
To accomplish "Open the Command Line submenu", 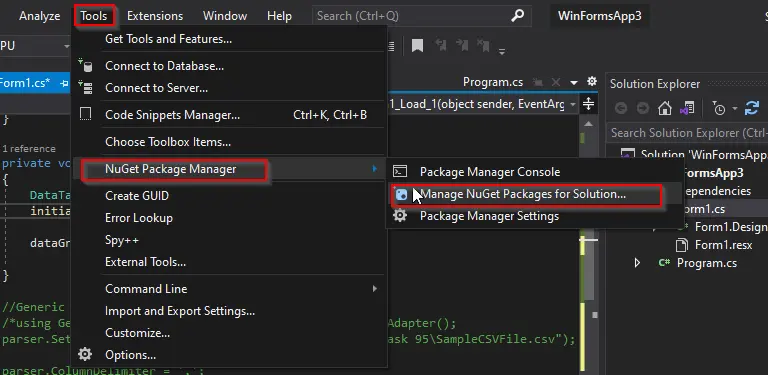I will [x=229, y=289].
